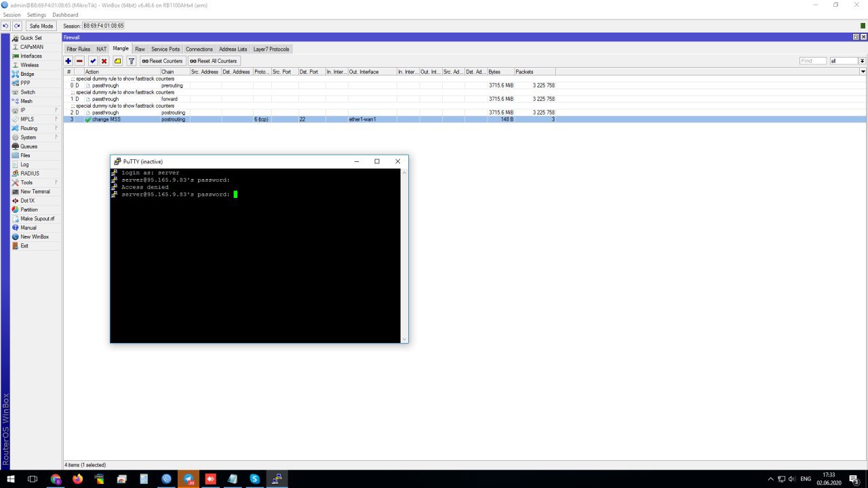Open the Dashboard menu
868x488 pixels.
[65, 15]
